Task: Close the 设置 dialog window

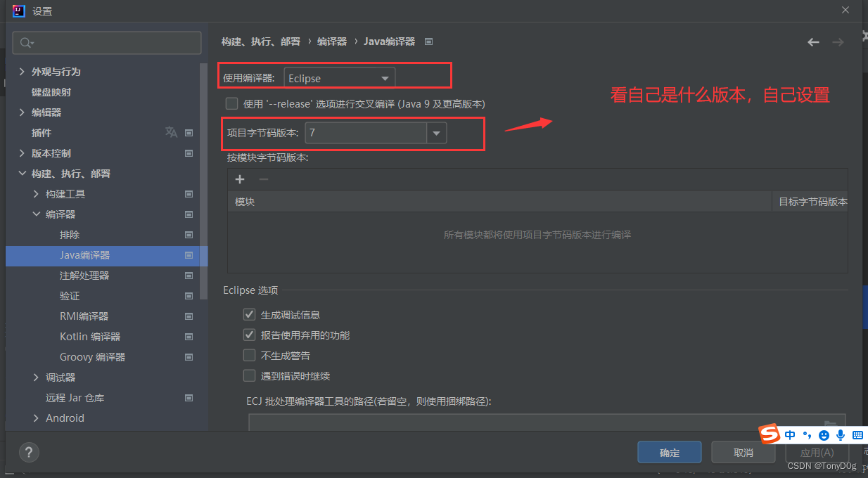Action: tap(845, 10)
